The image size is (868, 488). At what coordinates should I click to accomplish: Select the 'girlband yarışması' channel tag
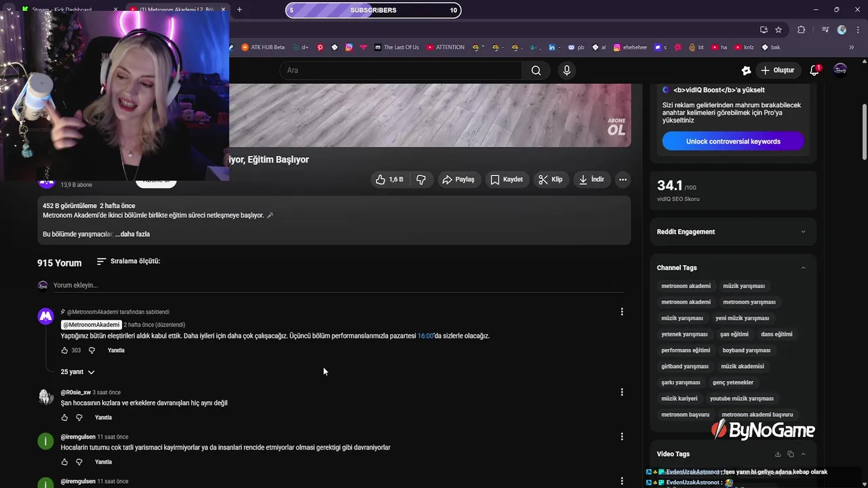tap(685, 367)
